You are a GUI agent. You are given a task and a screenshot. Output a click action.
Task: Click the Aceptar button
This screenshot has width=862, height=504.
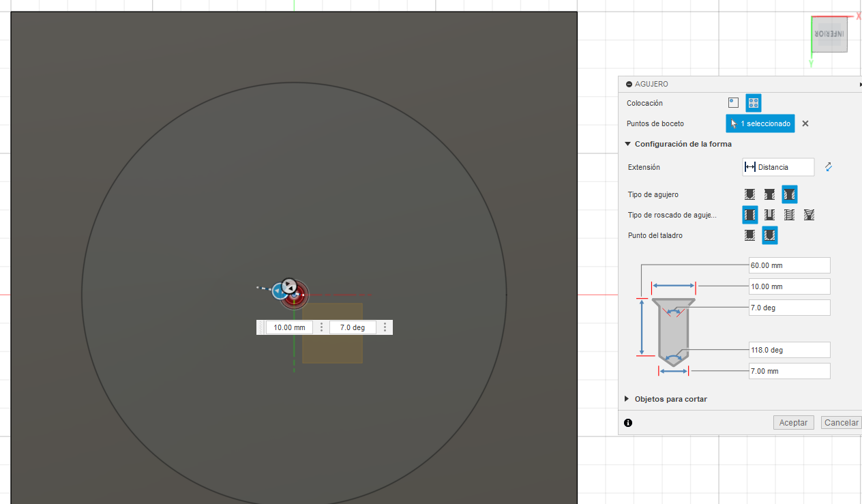[793, 423]
